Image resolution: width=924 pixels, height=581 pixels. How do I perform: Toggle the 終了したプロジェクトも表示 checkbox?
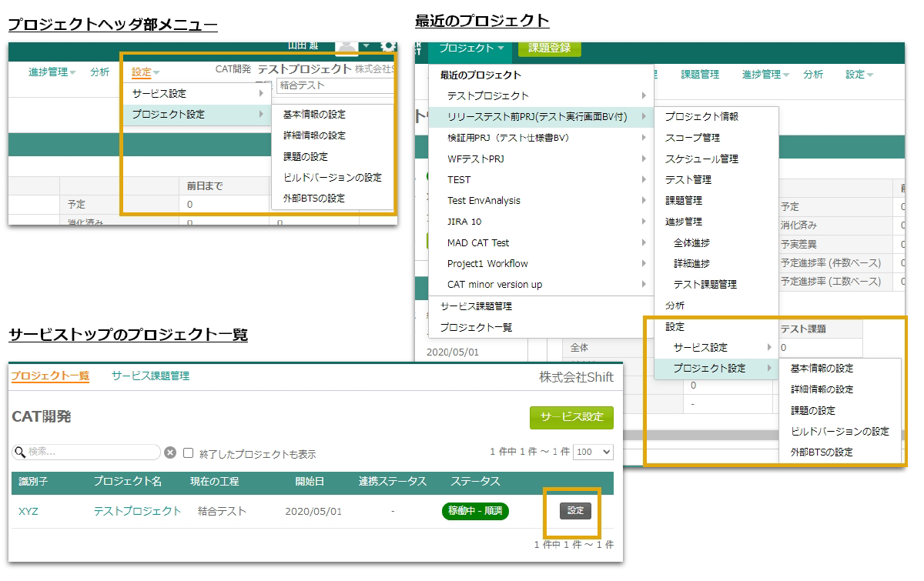189,453
